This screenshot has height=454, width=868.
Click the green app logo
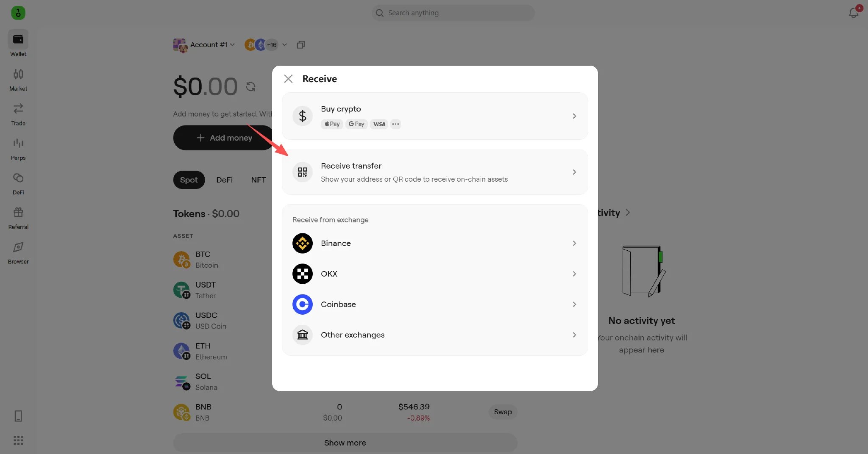(x=18, y=13)
